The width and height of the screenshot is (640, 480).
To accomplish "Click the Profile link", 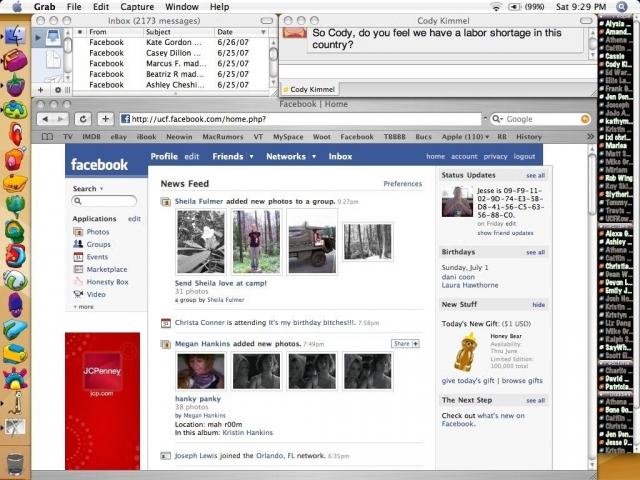I will point(164,157).
